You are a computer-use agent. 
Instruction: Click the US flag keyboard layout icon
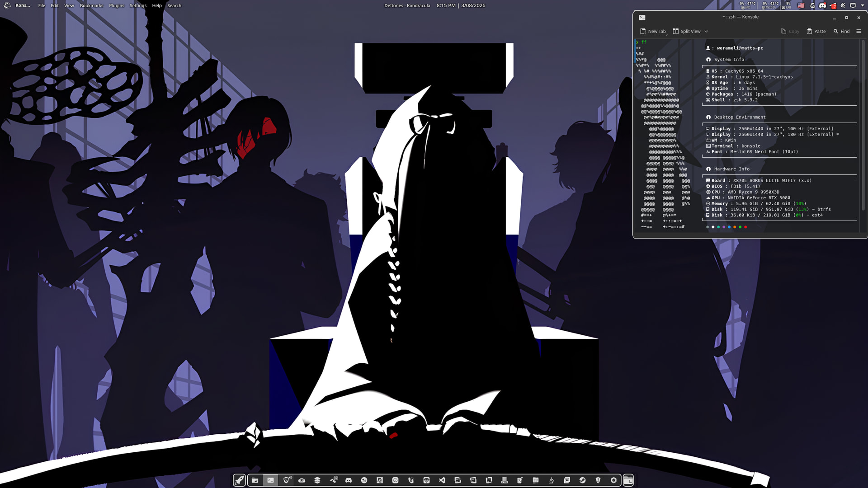(801, 5)
